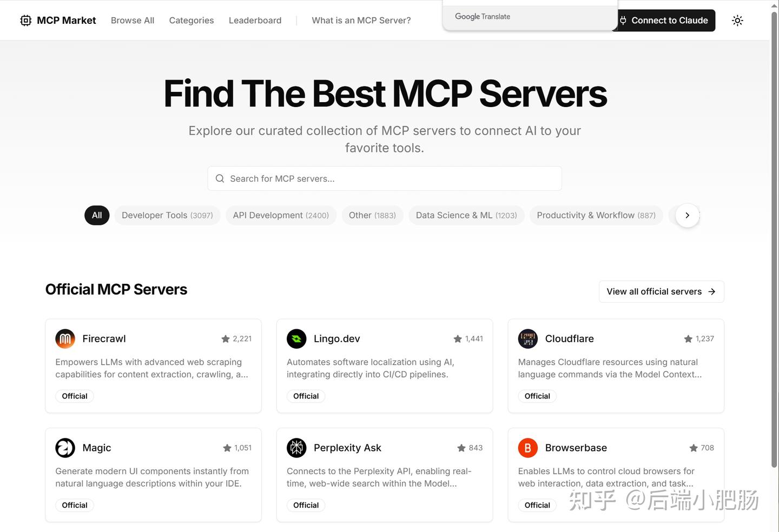Image resolution: width=779 pixels, height=532 pixels.
Task: Open the Magic logo icon
Action: point(65,448)
